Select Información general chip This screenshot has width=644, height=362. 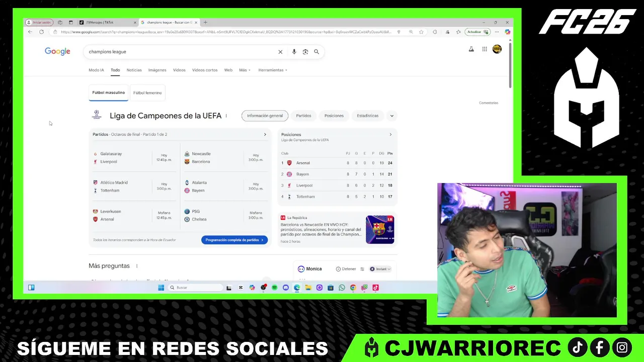pyautogui.click(x=265, y=116)
